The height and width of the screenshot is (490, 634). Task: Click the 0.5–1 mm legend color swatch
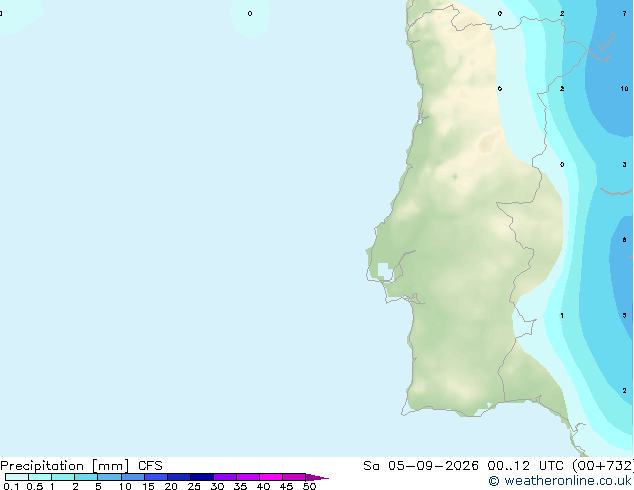tap(40, 477)
